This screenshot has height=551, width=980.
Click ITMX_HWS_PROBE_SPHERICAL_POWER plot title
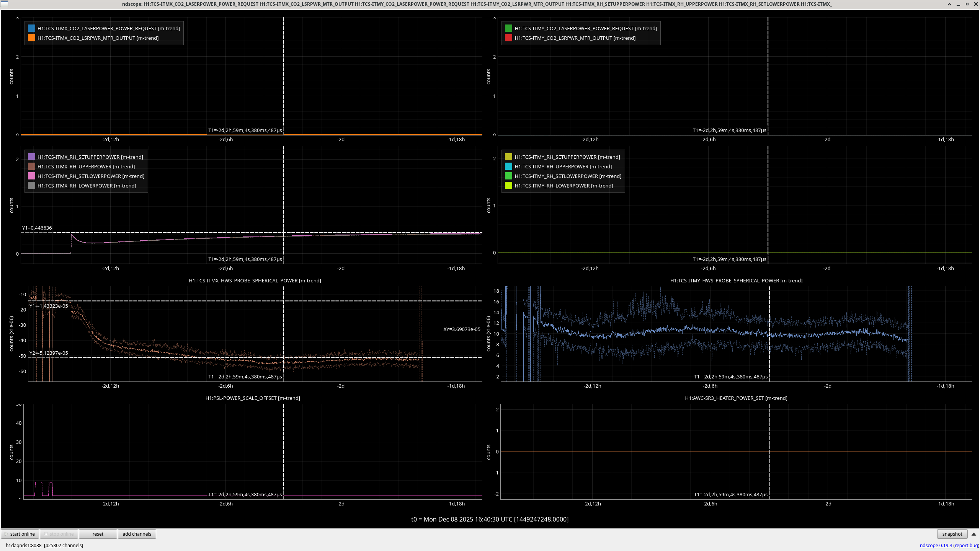pos(255,280)
